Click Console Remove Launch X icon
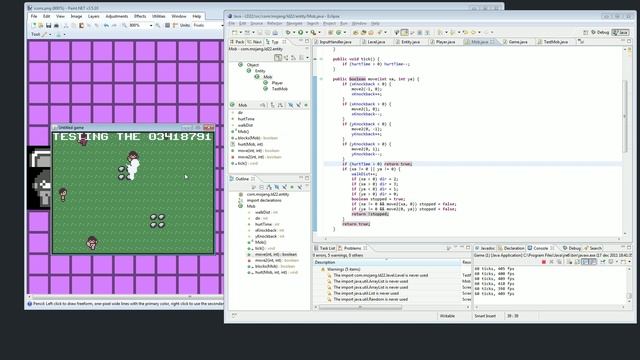Viewport: 640px width, 360px height. coord(551,262)
